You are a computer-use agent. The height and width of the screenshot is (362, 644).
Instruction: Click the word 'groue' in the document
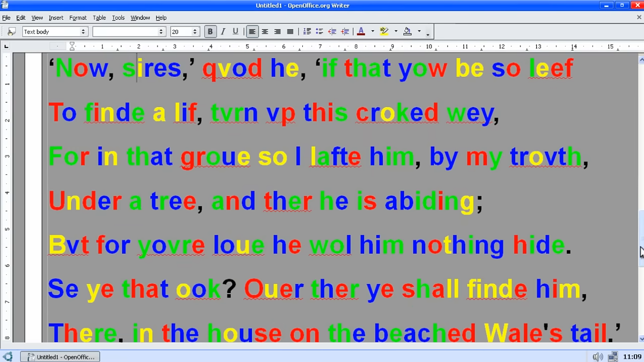(x=216, y=158)
